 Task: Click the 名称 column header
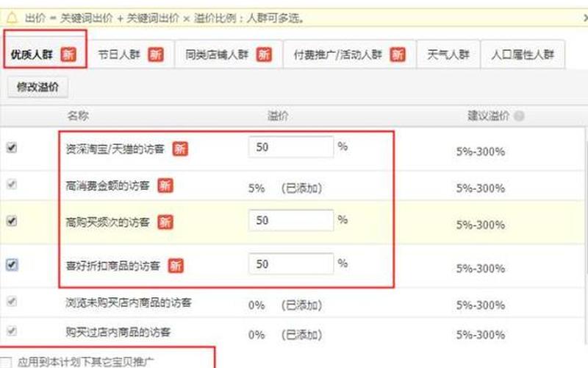point(78,116)
